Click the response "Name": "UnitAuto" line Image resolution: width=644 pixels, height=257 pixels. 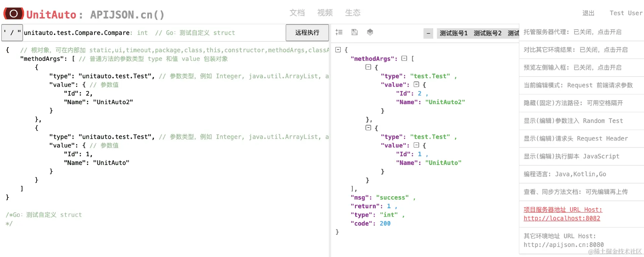tap(429, 163)
